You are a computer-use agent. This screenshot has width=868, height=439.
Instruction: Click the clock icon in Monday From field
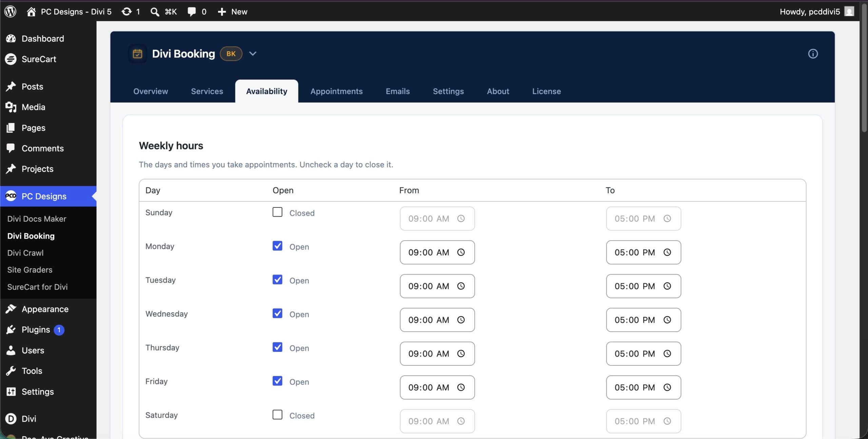point(461,252)
